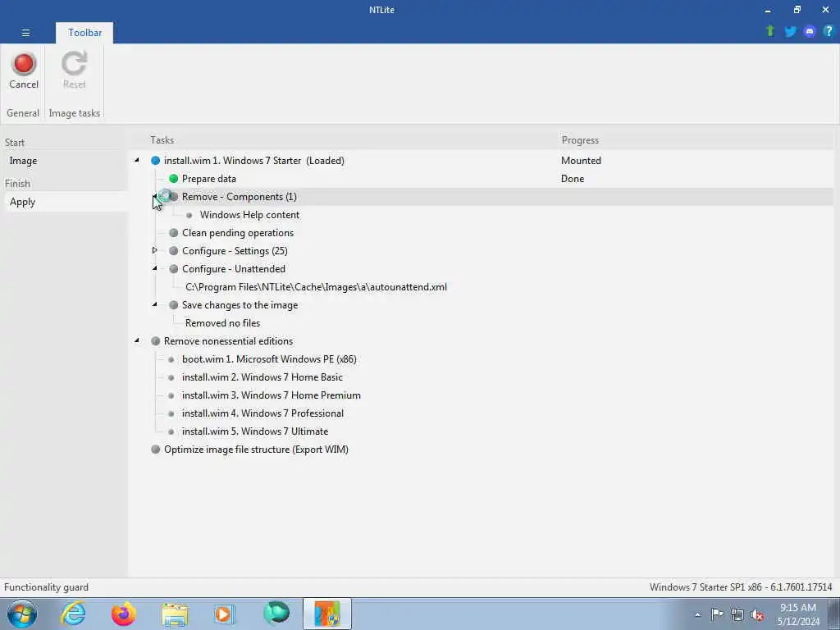Collapse install.wim 1. Windows 7 Starter node
This screenshot has width=840, height=630.
click(x=137, y=160)
